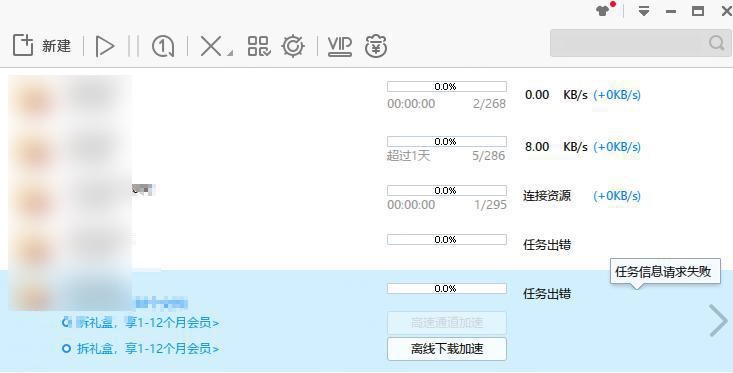This screenshot has width=733, height=373.
Task: Open the VIP membership icon
Action: 340,46
